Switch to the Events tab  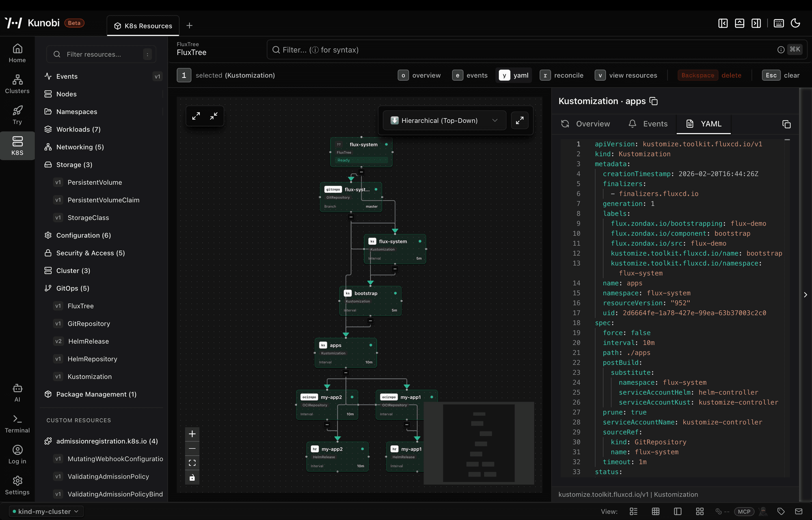648,124
